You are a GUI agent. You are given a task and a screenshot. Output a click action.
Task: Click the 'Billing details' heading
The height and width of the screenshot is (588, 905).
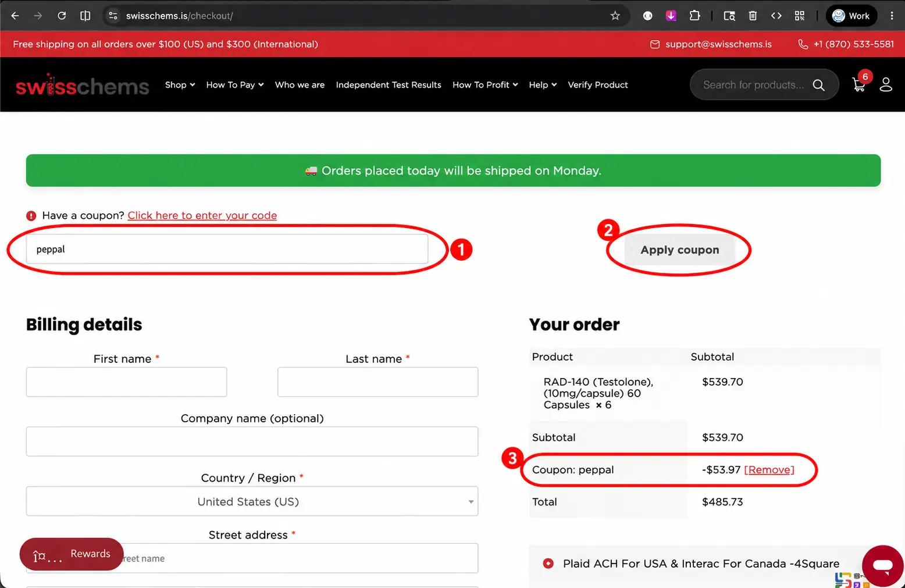84,325
